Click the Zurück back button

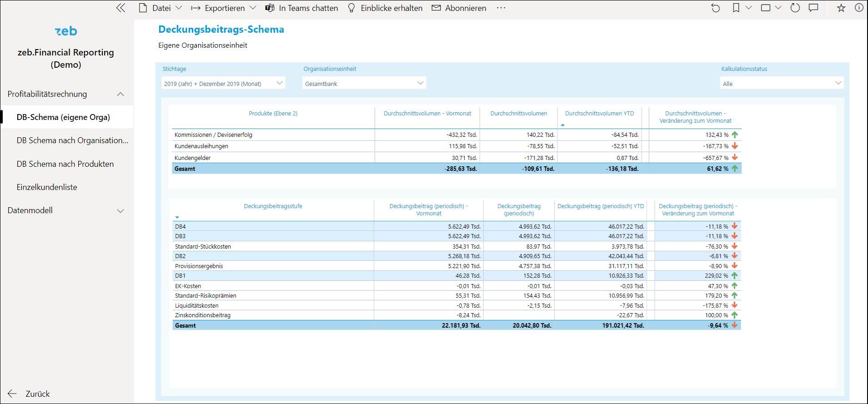click(x=29, y=394)
